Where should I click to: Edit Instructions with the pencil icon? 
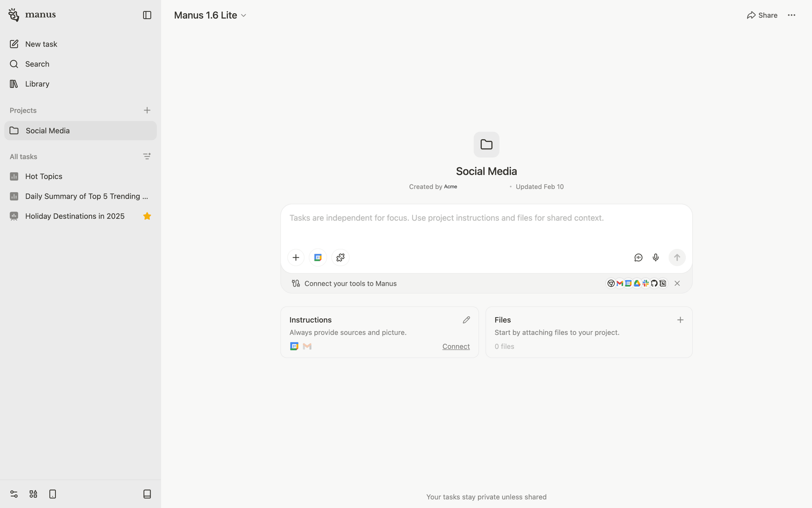pyautogui.click(x=466, y=320)
